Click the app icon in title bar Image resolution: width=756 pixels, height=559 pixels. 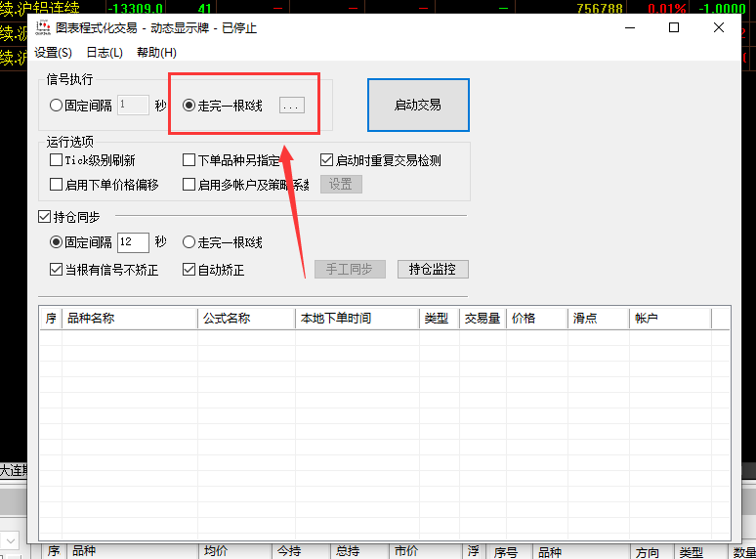tap(43, 27)
